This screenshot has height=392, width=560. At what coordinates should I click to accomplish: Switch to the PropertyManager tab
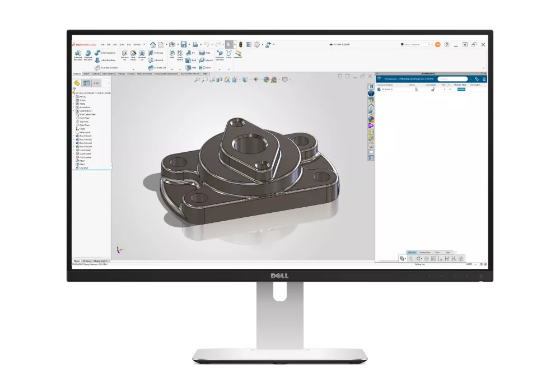tap(86, 83)
